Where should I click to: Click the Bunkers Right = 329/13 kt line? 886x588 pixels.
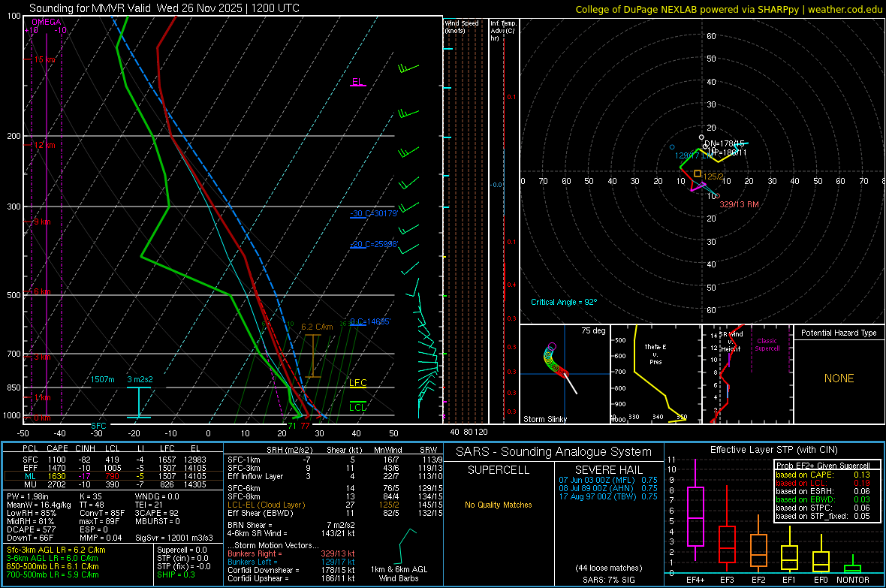pyautogui.click(x=291, y=553)
